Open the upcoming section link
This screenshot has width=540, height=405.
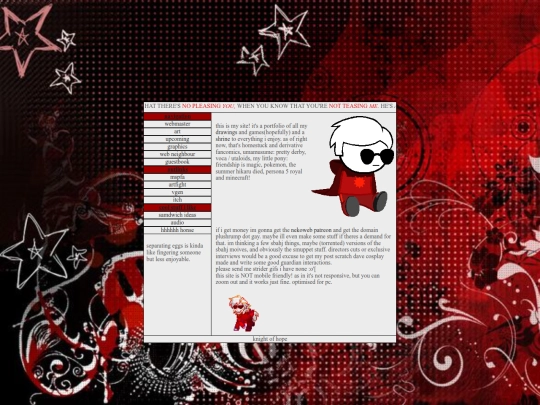177,139
